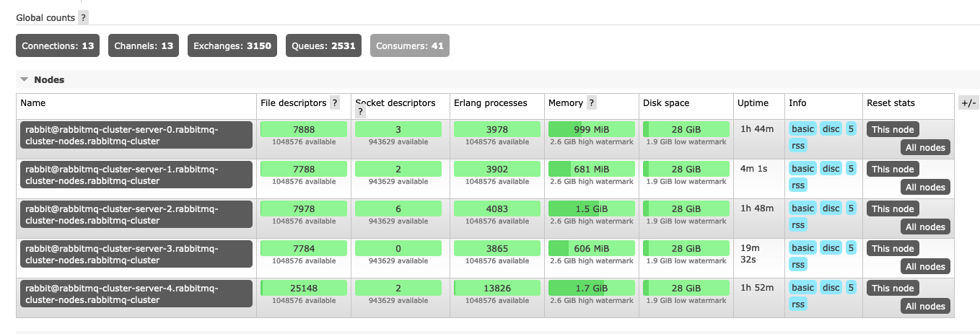Click the 681 MiB memory bar
Image resolution: width=980 pixels, height=334 pixels.
[592, 169]
